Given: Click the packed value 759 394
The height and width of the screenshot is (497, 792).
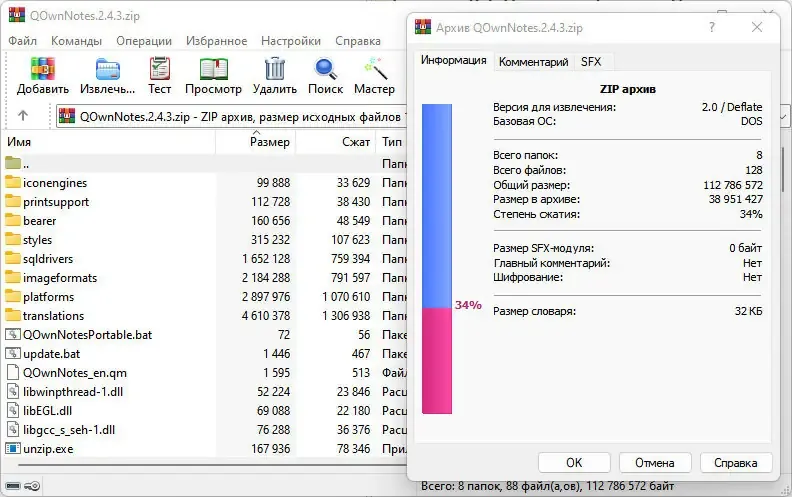Looking at the screenshot, I should [351, 259].
